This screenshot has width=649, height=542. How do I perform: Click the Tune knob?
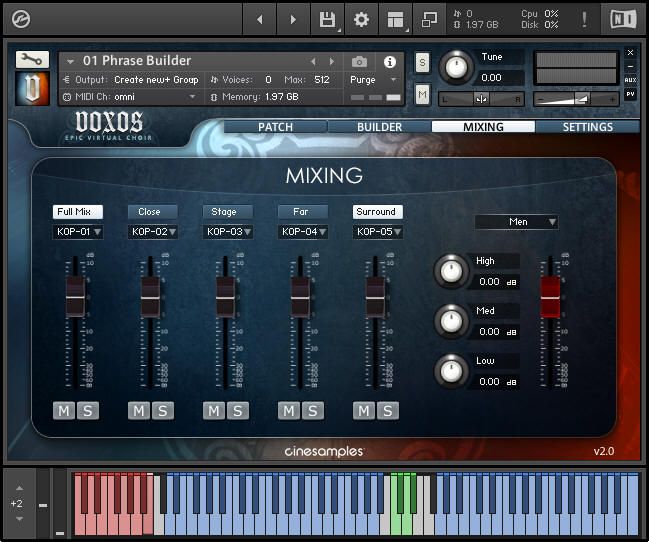click(456, 67)
